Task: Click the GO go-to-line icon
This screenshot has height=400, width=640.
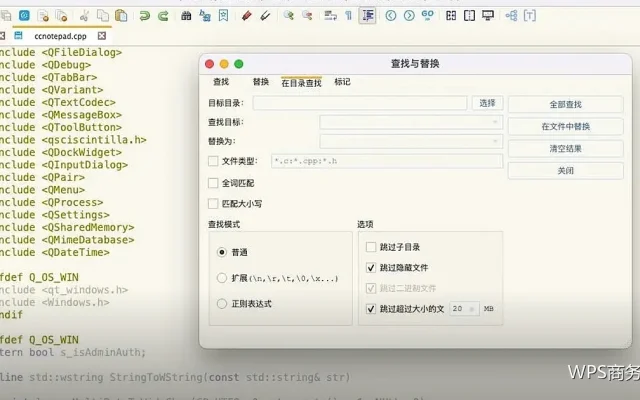Action: click(427, 16)
